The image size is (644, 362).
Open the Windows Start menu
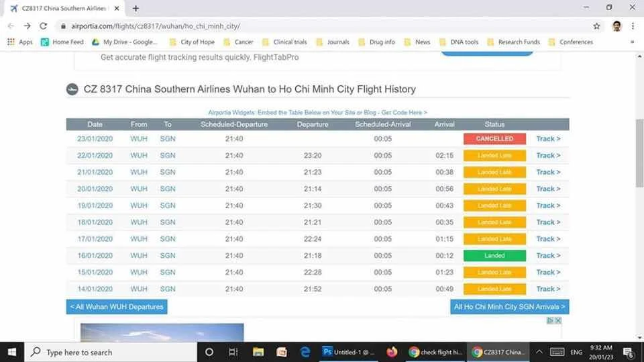coord(12,352)
